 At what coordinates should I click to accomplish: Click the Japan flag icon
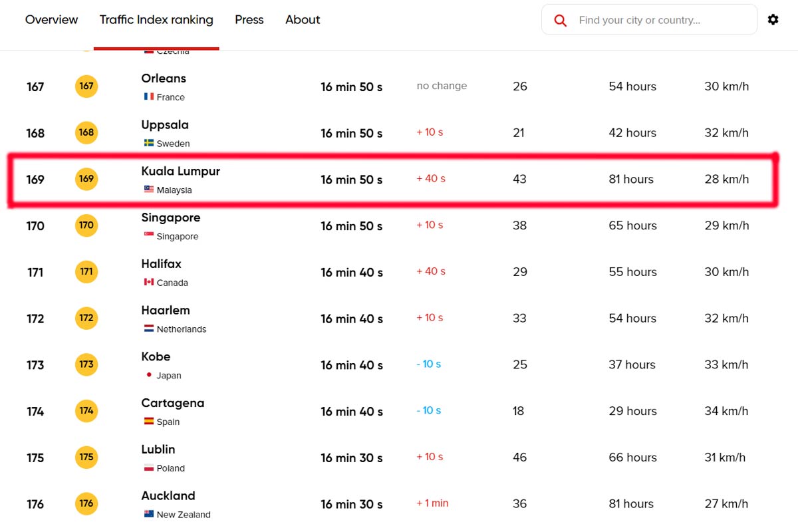click(x=149, y=375)
